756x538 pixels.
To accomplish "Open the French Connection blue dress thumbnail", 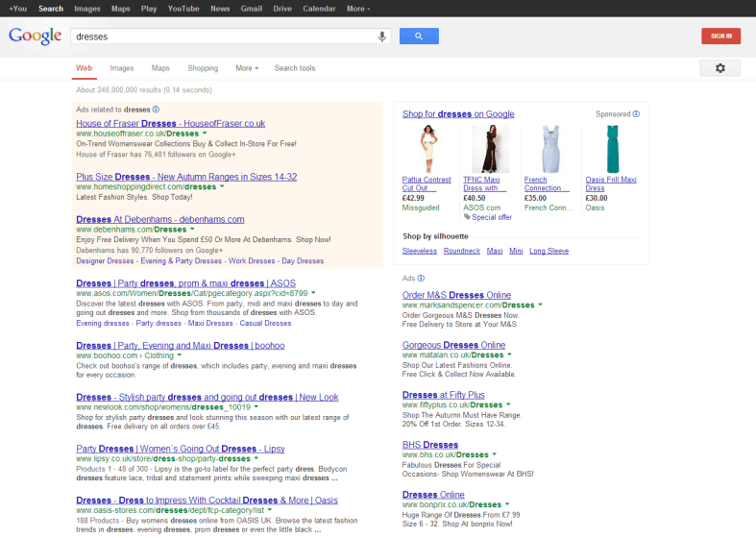I will point(550,149).
